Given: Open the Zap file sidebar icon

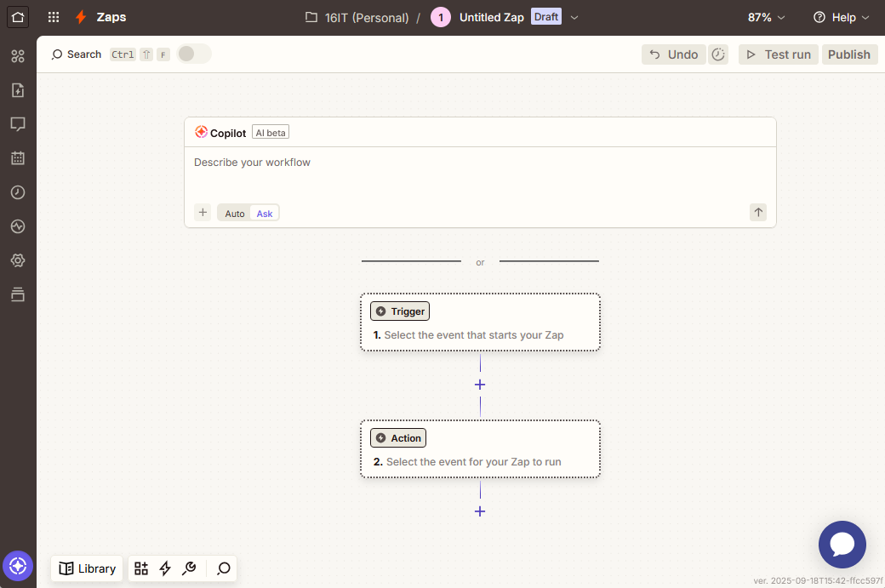Looking at the screenshot, I should tap(18, 90).
